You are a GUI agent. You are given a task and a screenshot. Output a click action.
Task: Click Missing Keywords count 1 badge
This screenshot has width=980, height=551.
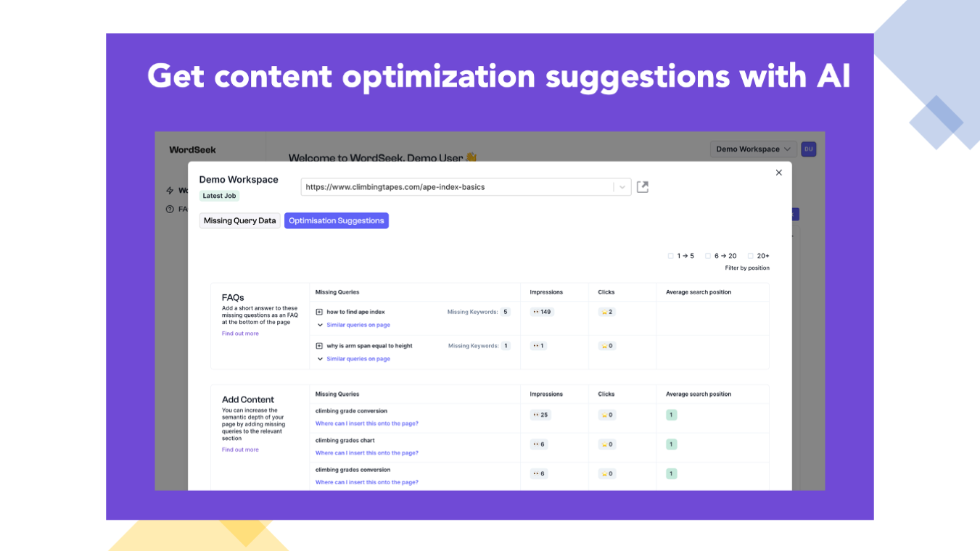tap(506, 346)
